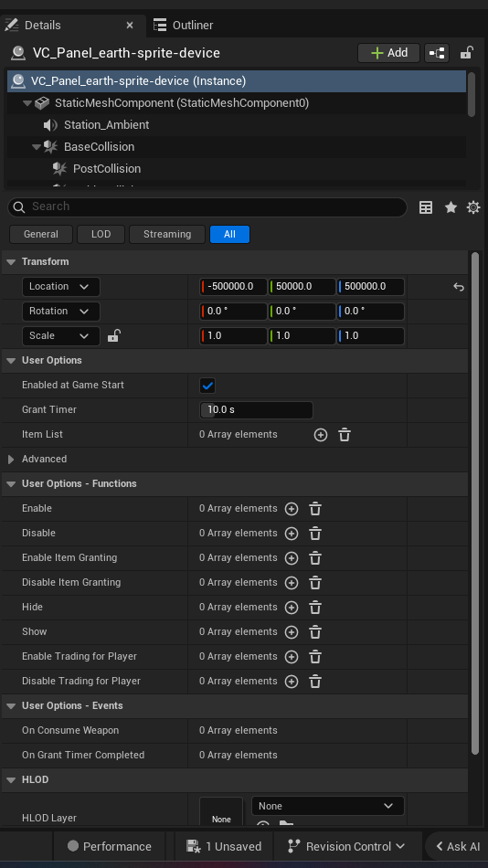Click the details panel vertical scrollbar
Screen dimensions: 488x868
coord(474,503)
